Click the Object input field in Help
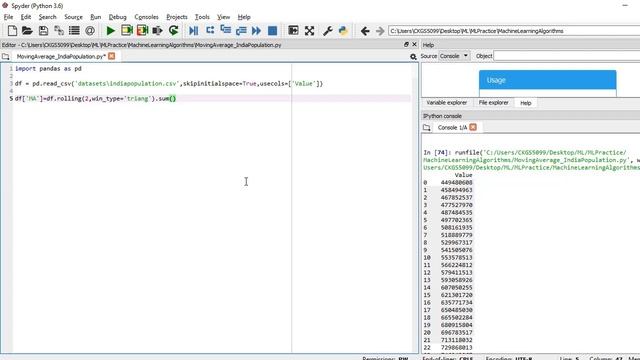Image resolution: width=640 pixels, height=360 pixels. (567, 56)
